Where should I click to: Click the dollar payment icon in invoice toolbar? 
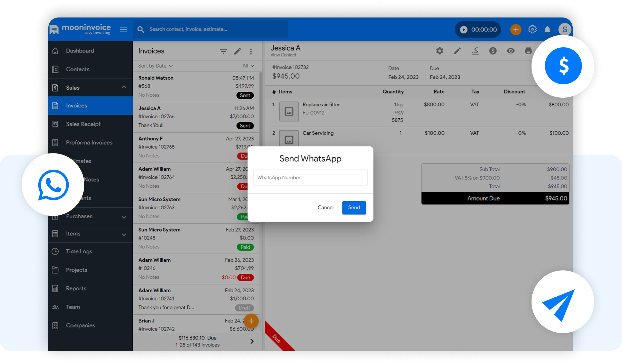click(x=493, y=51)
